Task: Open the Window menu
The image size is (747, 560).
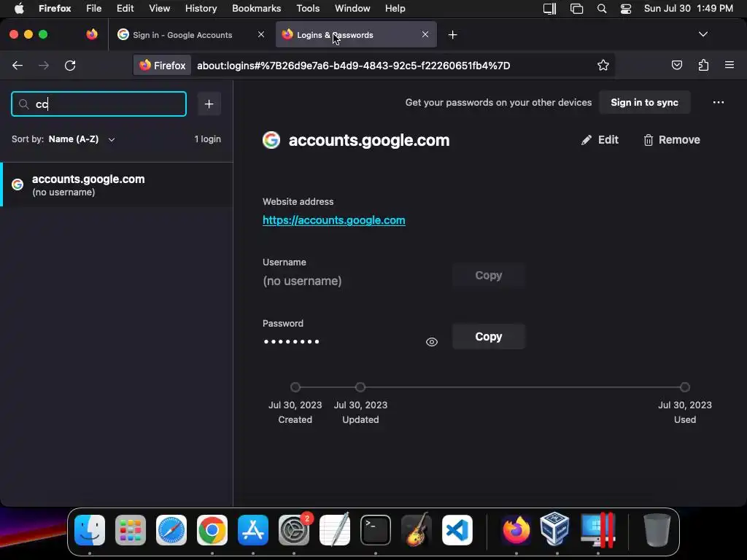Action: (352, 8)
